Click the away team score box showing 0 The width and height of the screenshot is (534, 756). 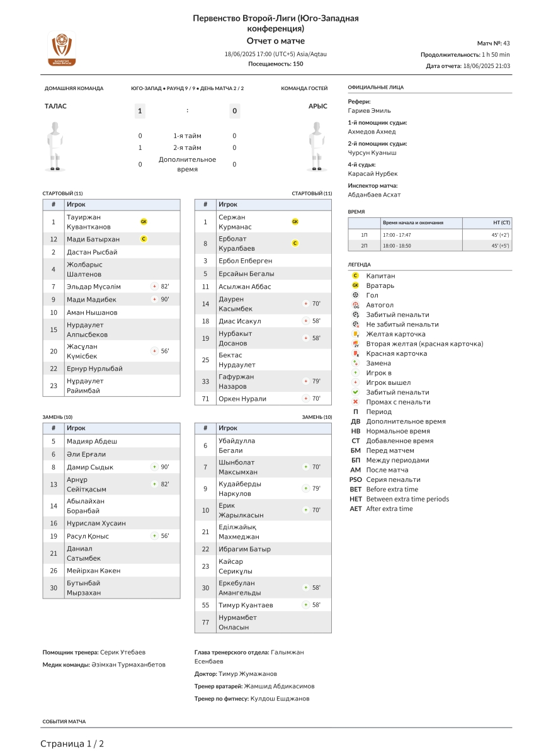(234, 111)
